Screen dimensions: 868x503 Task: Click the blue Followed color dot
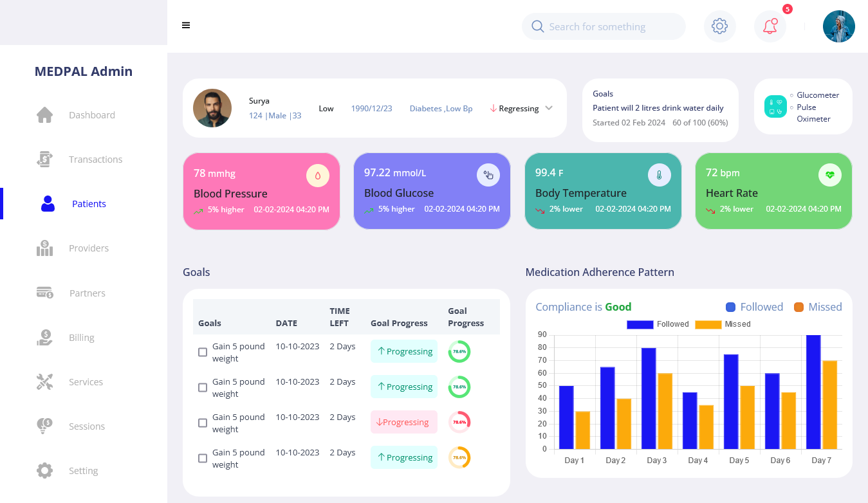point(730,307)
